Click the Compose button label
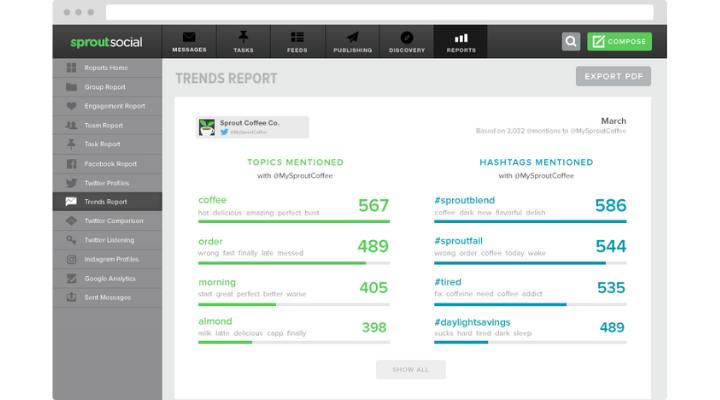 [627, 41]
